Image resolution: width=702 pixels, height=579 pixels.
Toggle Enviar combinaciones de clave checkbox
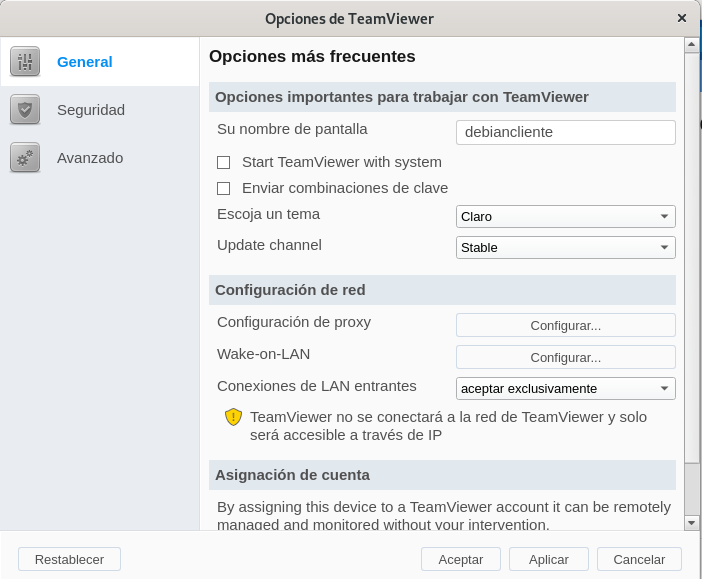223,188
